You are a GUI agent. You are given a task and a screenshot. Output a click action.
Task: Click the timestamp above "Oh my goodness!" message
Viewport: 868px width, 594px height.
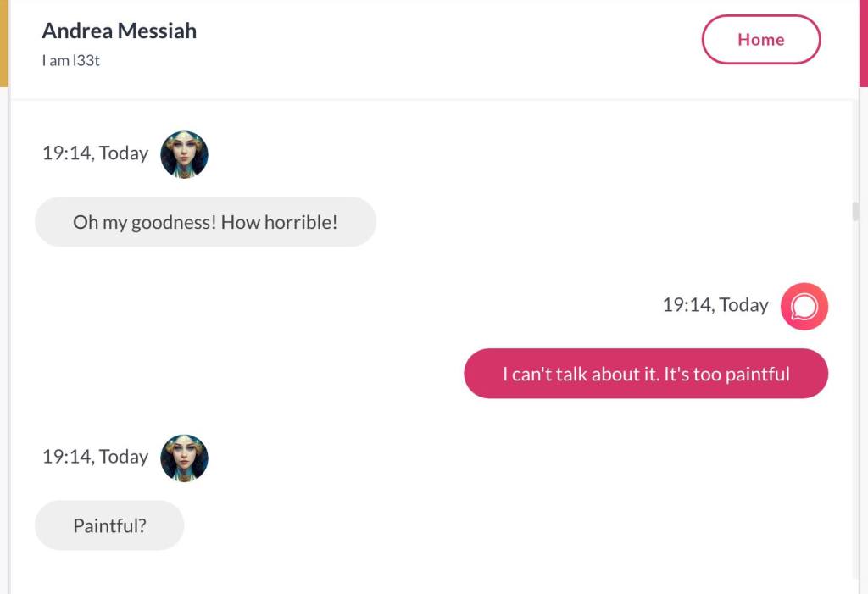[95, 153]
